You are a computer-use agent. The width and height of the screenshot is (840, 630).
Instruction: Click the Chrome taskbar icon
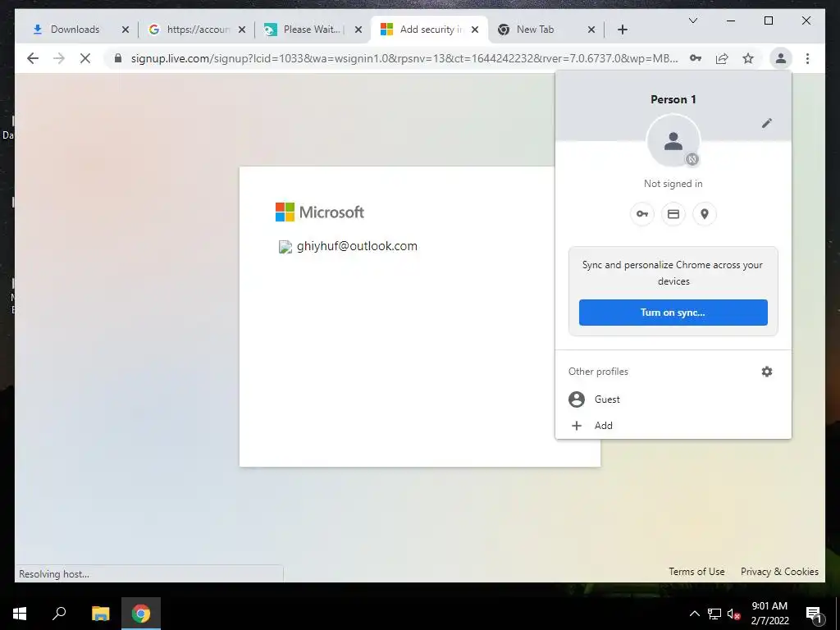point(141,614)
